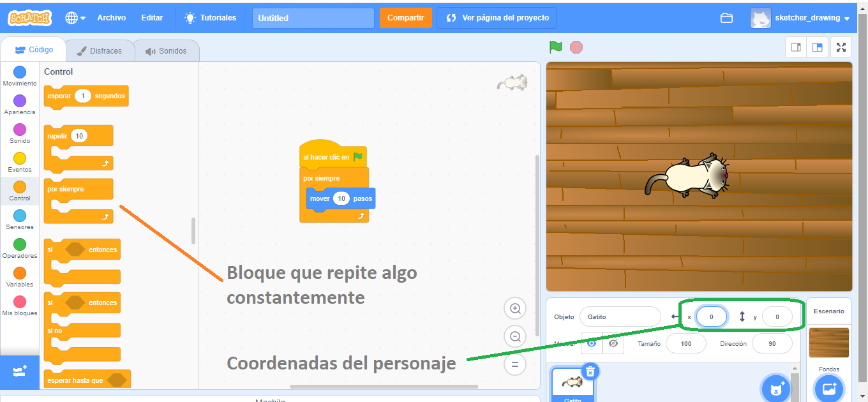Delete the Gatito sprite via trash icon

click(590, 372)
